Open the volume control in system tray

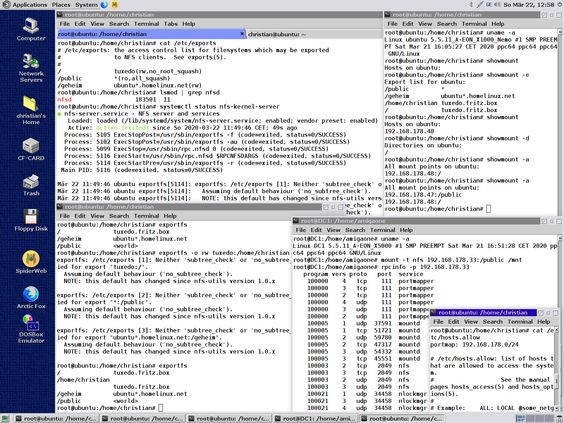pos(498,5)
